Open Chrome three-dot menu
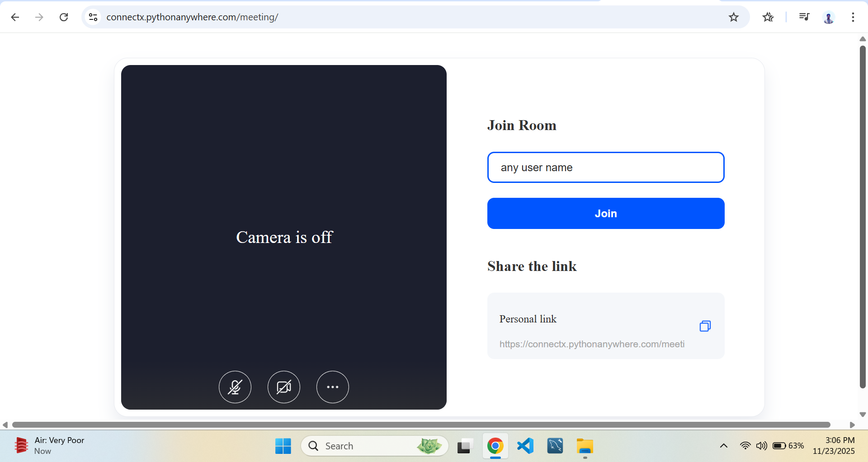This screenshot has height=462, width=868. click(853, 17)
